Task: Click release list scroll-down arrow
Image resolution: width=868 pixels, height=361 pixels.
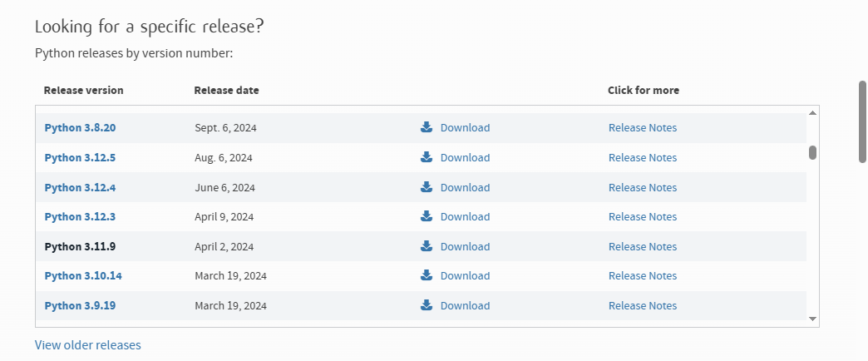Action: point(812,319)
